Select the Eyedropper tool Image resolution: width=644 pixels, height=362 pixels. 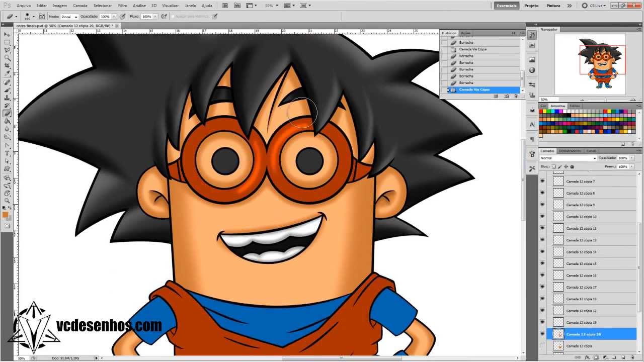(7, 74)
